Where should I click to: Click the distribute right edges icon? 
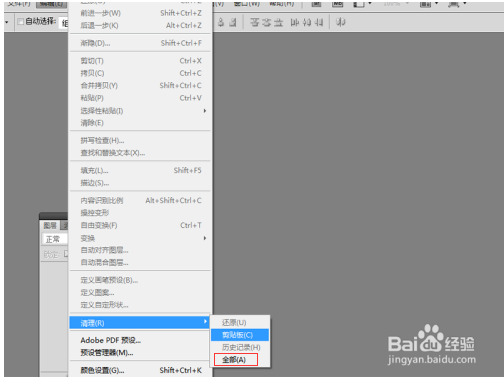(x=319, y=23)
